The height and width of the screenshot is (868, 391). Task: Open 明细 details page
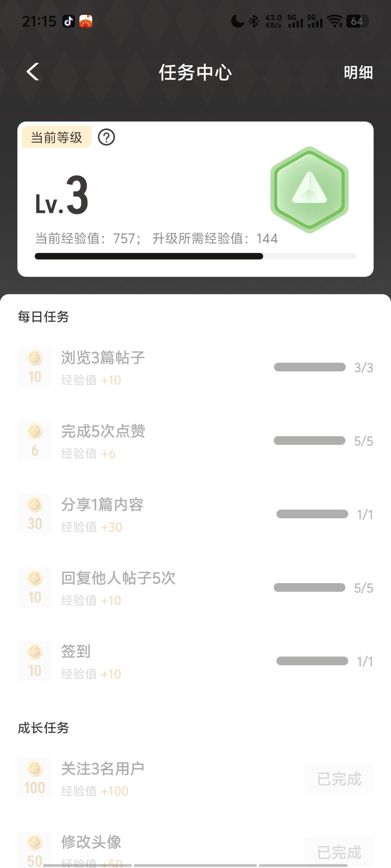point(358,73)
